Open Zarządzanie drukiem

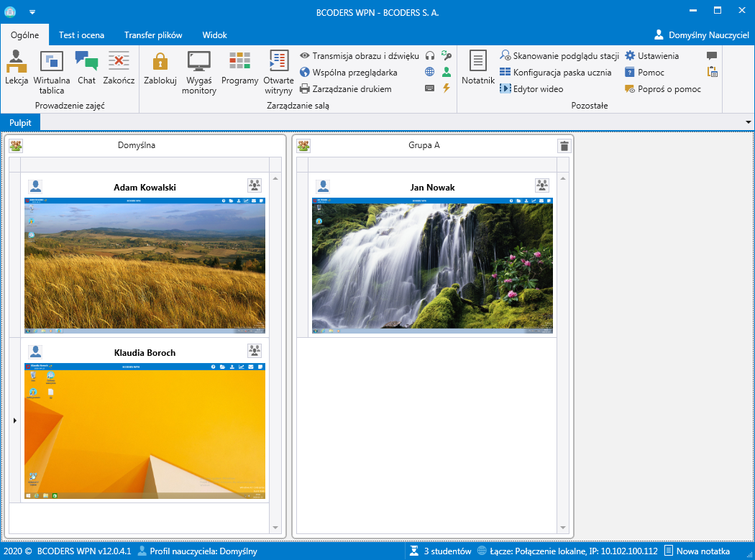pyautogui.click(x=346, y=88)
